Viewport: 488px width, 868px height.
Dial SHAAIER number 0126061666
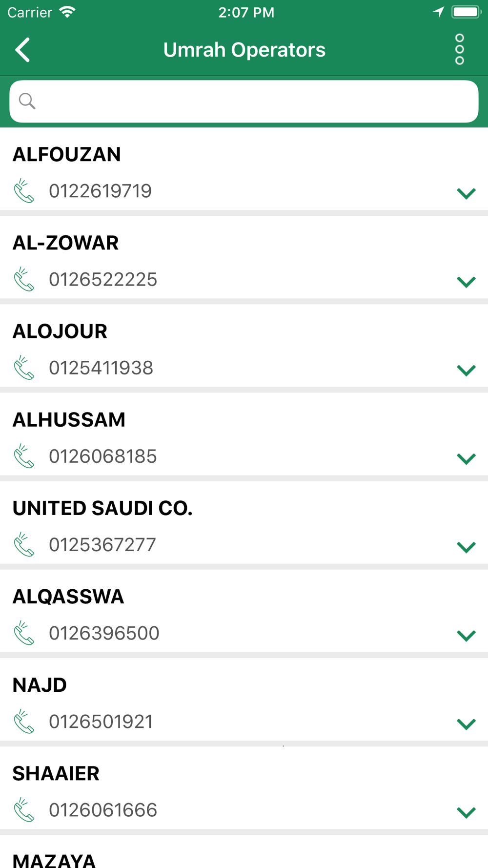(x=103, y=810)
